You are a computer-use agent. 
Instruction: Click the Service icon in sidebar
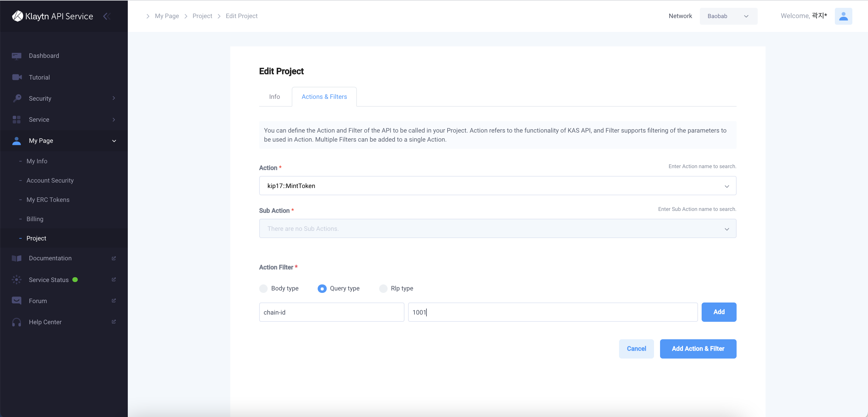point(15,119)
